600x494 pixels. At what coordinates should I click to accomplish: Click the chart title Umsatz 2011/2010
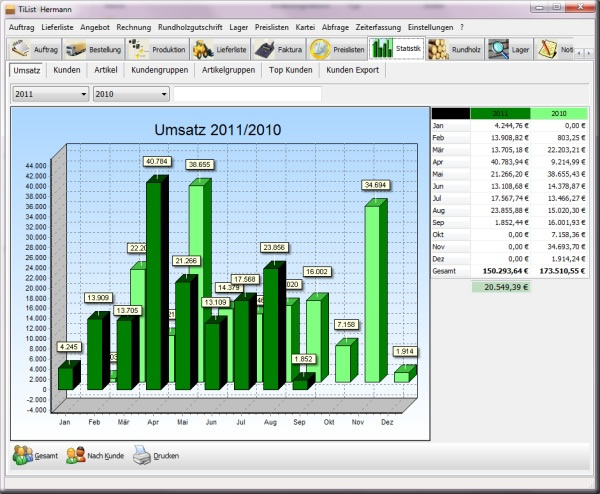coord(218,130)
